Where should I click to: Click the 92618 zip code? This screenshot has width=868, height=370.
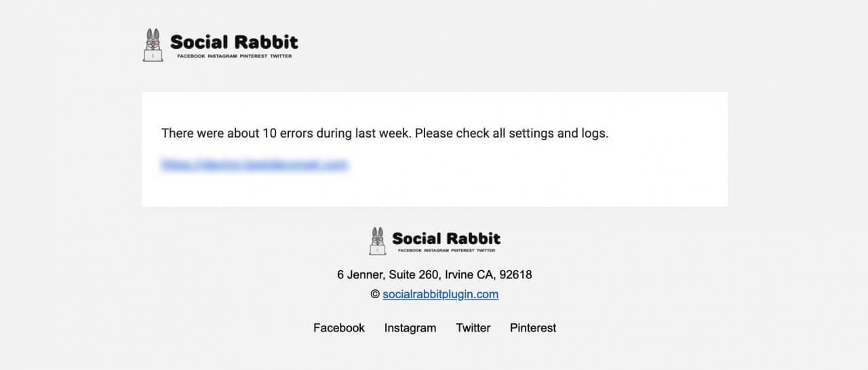click(515, 275)
